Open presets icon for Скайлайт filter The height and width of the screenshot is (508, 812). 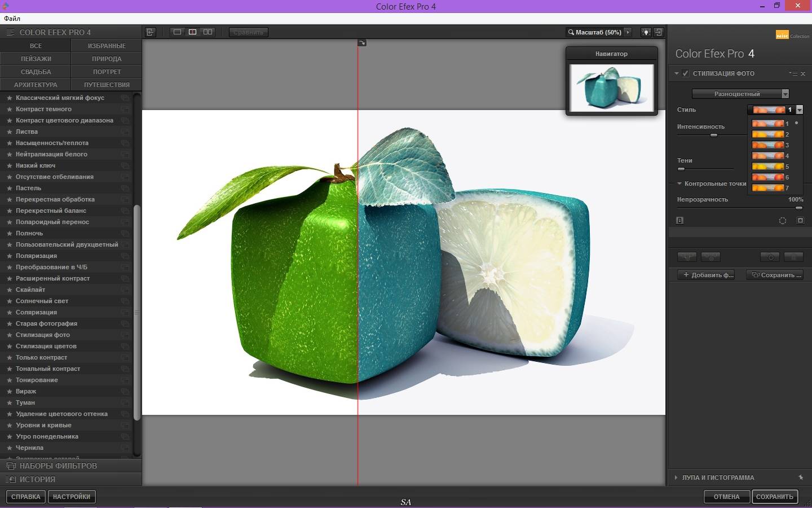click(x=125, y=290)
